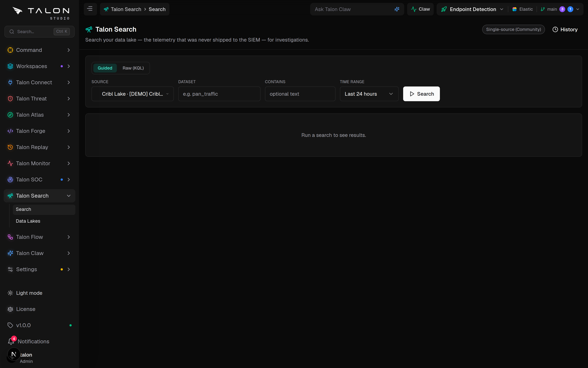Click the Ask Talon Claw input
The width and height of the screenshot is (588, 368).
tap(352, 9)
